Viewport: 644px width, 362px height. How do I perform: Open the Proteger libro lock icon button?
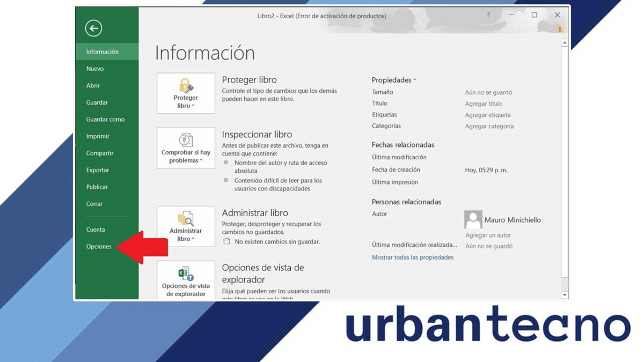coord(186,93)
